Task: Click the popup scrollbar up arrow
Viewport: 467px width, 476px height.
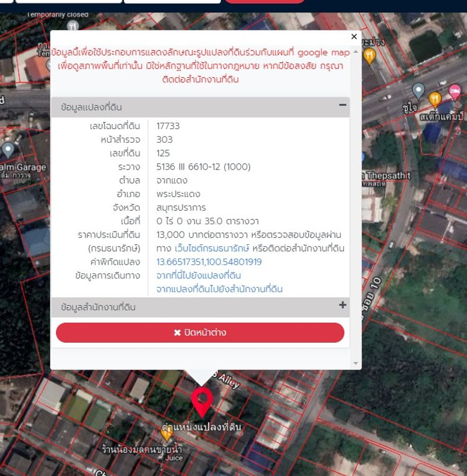Action: click(356, 51)
